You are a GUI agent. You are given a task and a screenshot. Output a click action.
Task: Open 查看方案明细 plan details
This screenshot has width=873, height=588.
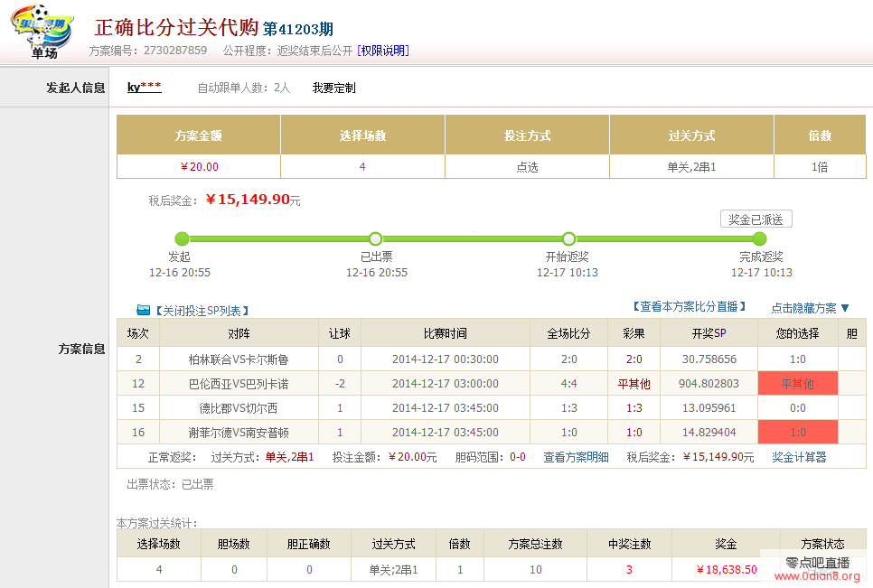576,457
